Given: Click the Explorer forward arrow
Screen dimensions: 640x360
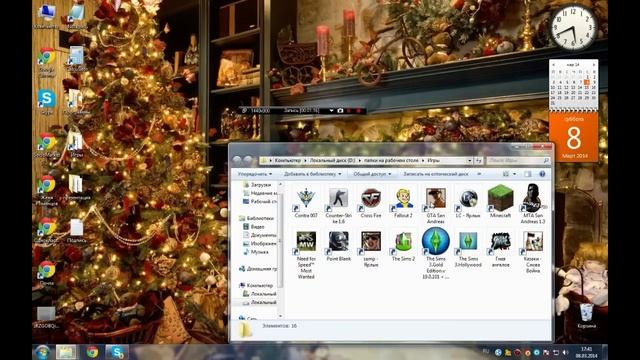Looking at the screenshot, I should (248, 160).
